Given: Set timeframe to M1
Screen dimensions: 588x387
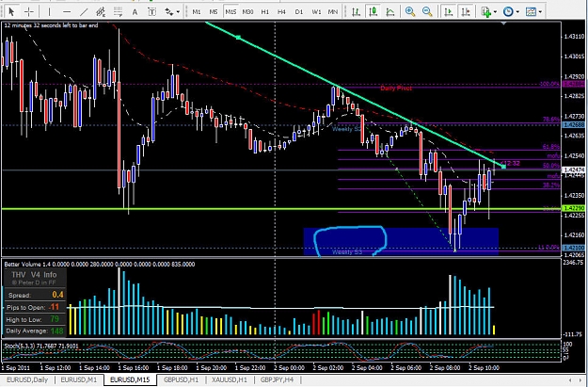Looking at the screenshot, I should [x=196, y=11].
